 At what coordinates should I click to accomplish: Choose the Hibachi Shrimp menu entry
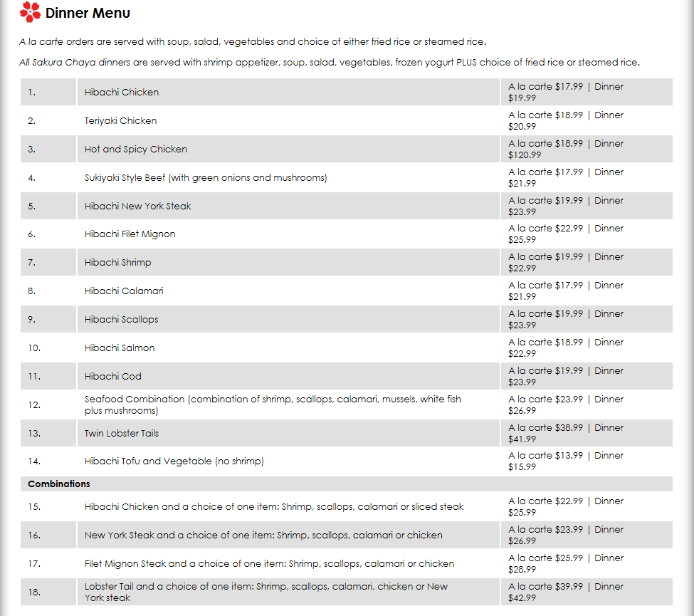(118, 263)
